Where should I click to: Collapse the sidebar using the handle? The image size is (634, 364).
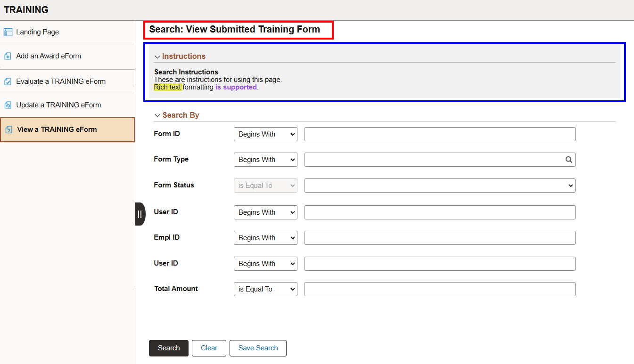(140, 214)
